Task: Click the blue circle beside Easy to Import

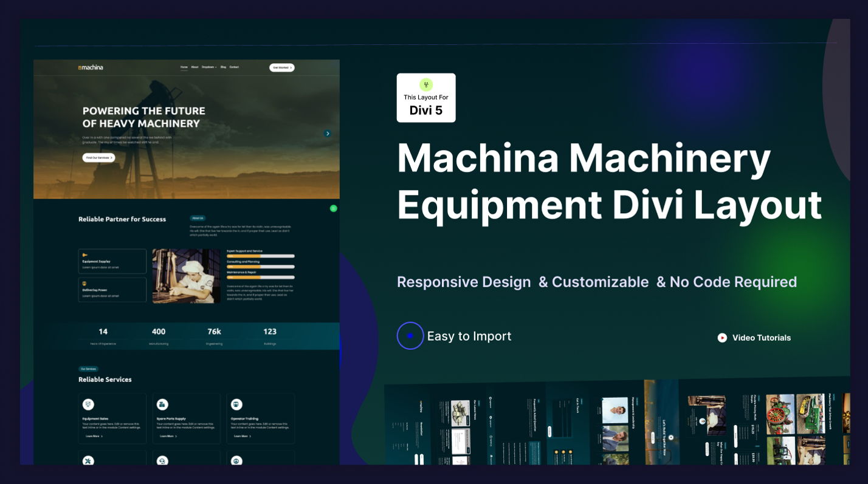Action: 410,336
